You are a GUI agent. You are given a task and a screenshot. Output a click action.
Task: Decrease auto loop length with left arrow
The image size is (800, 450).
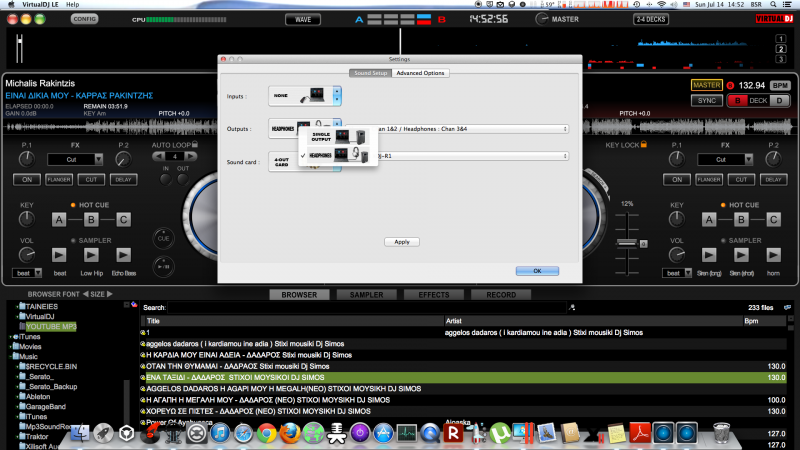(159, 156)
